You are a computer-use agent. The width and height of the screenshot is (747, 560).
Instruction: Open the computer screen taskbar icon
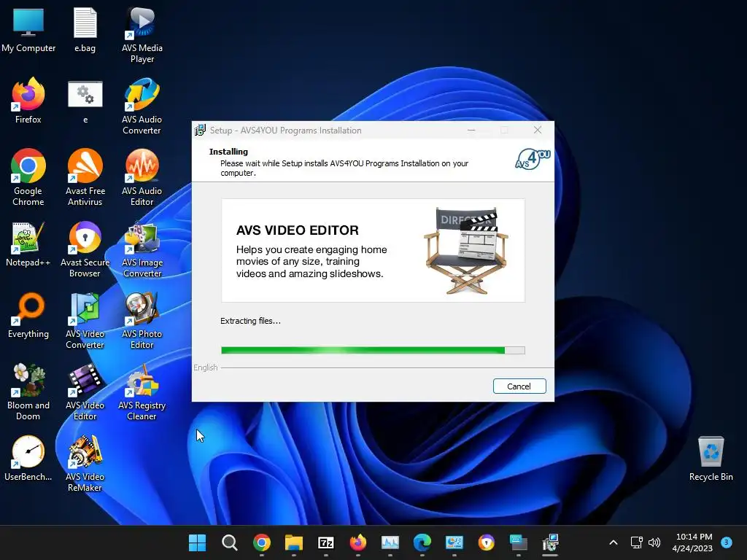519,542
